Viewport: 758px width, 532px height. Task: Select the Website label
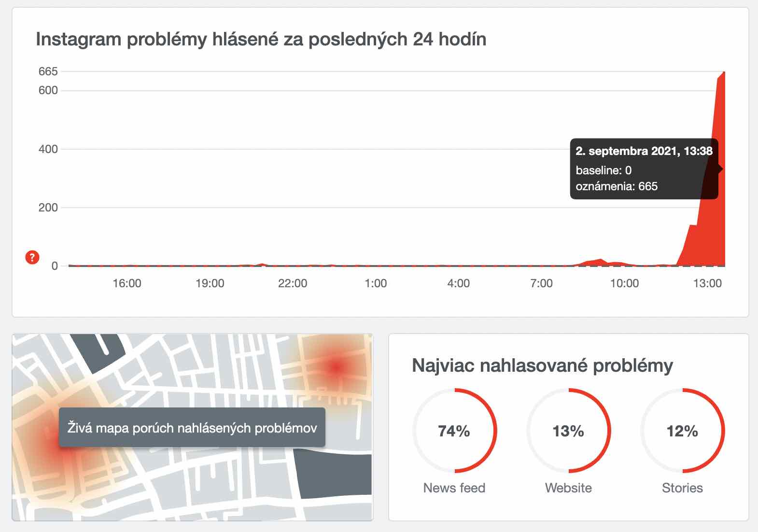point(568,488)
